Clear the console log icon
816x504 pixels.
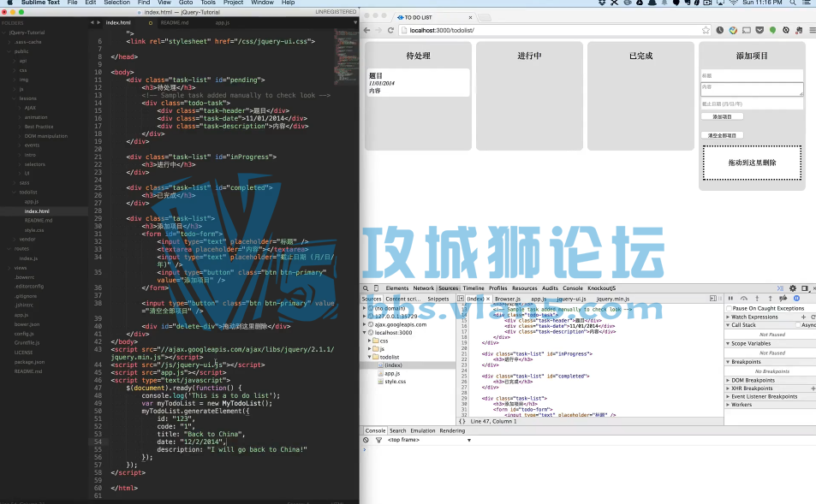366,440
